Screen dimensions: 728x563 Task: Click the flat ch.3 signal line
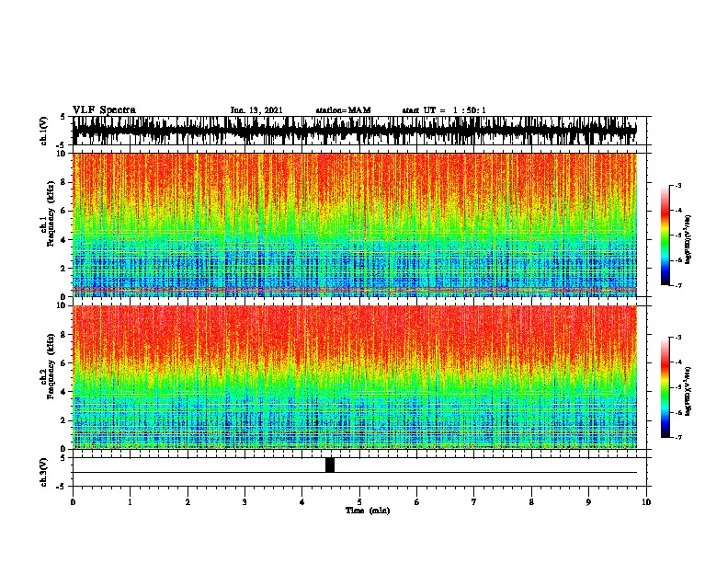click(355, 473)
